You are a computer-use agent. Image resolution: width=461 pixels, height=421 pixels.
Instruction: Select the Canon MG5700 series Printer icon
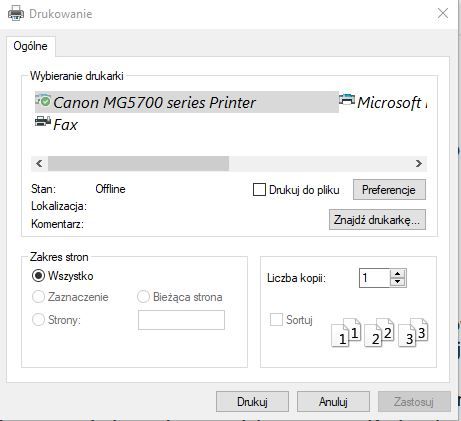[x=43, y=100]
